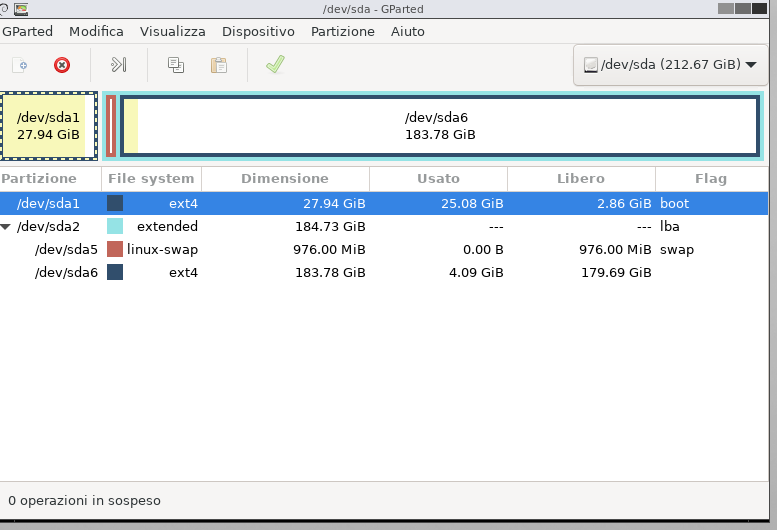Open the Visualizza menu
This screenshot has height=530, width=777.
pos(172,31)
